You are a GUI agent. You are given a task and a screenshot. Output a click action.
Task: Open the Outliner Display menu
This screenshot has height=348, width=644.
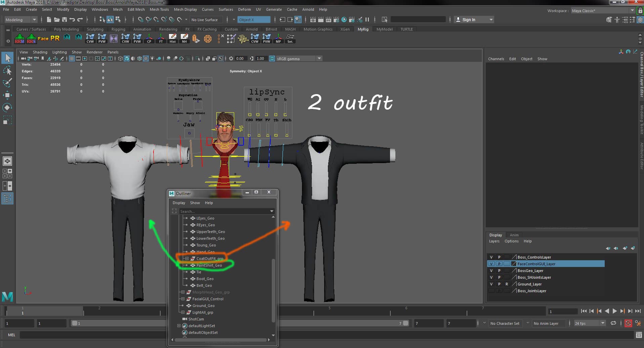pyautogui.click(x=179, y=203)
